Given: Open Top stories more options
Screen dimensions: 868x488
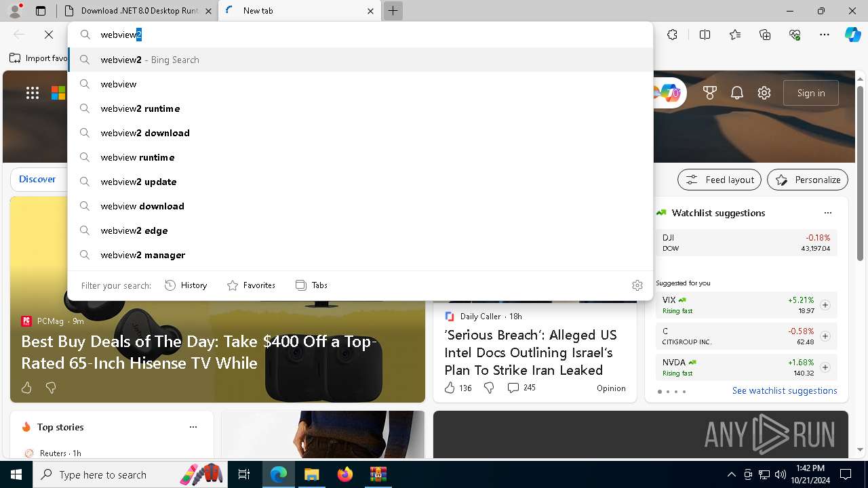Looking at the screenshot, I should [193, 427].
